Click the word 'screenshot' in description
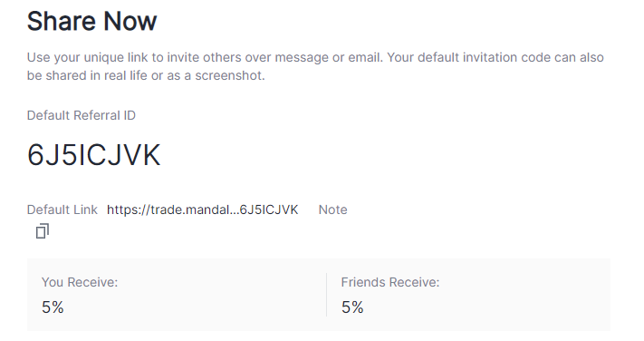644x341 pixels. [x=228, y=75]
